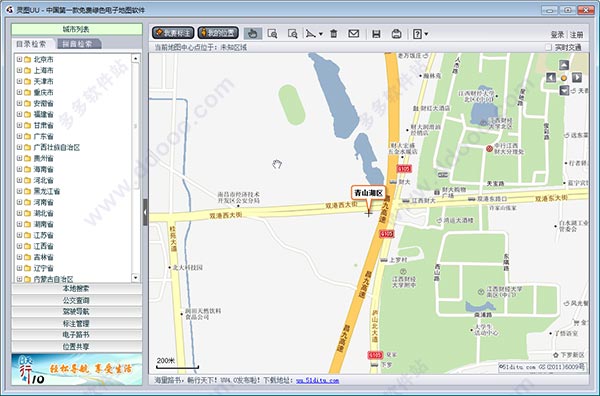This screenshot has height=396, width=600.
Task: Open the download address link
Action: [317, 380]
